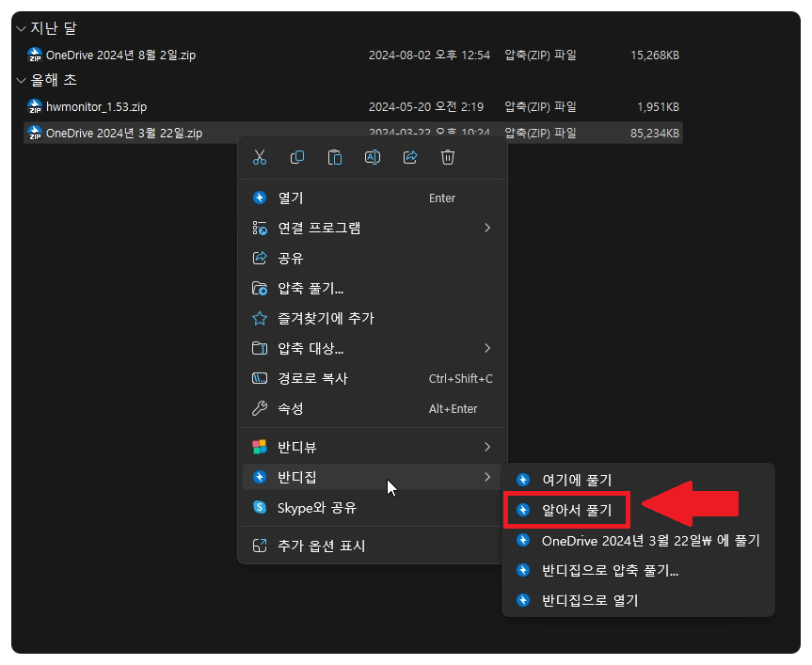Screen dimensions: 812x665
Task: Choose 반디집으로 압축 풀기...
Action: tap(638, 570)
